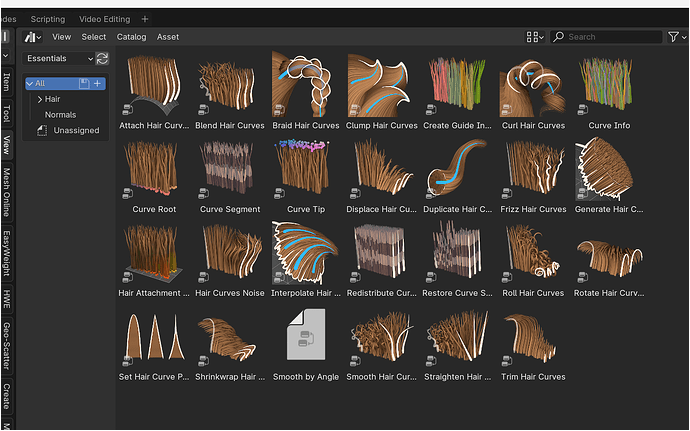Refresh the asset library

pyautogui.click(x=102, y=58)
